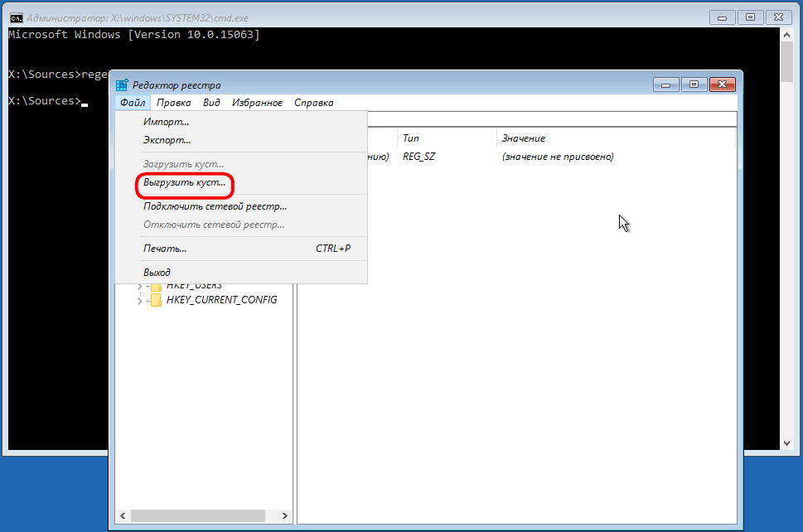
Task: Click the tree pane left scroll arrow
Action: pyautogui.click(x=123, y=515)
